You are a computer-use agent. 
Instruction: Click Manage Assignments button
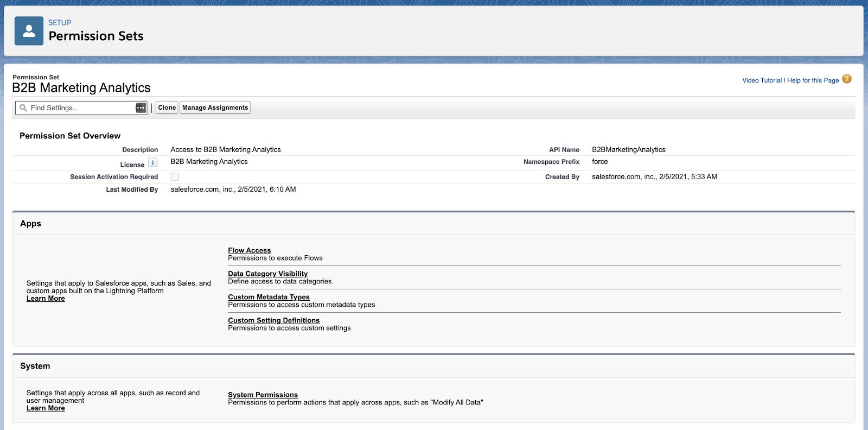(x=215, y=107)
